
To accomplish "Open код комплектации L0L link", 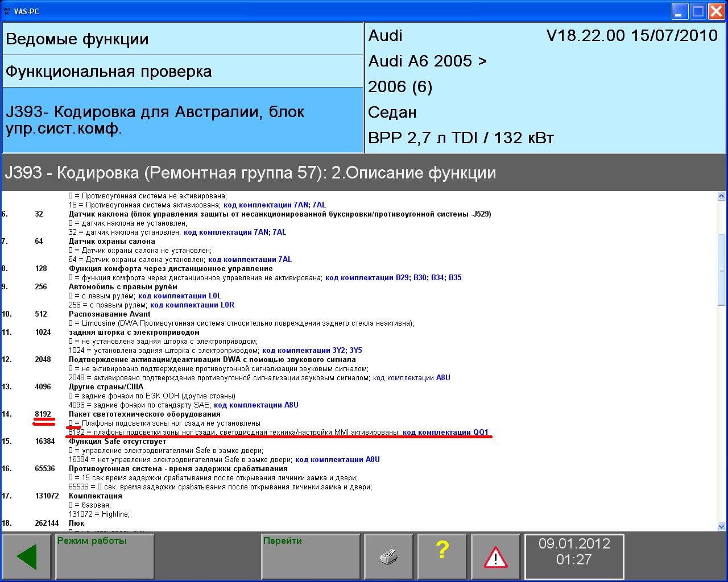I will pos(180,296).
